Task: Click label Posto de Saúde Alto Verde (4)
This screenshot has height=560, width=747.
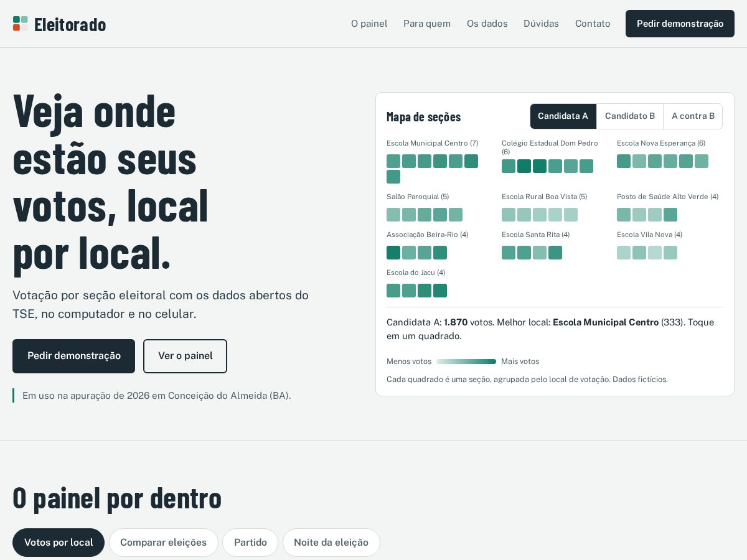Action: [x=667, y=197]
